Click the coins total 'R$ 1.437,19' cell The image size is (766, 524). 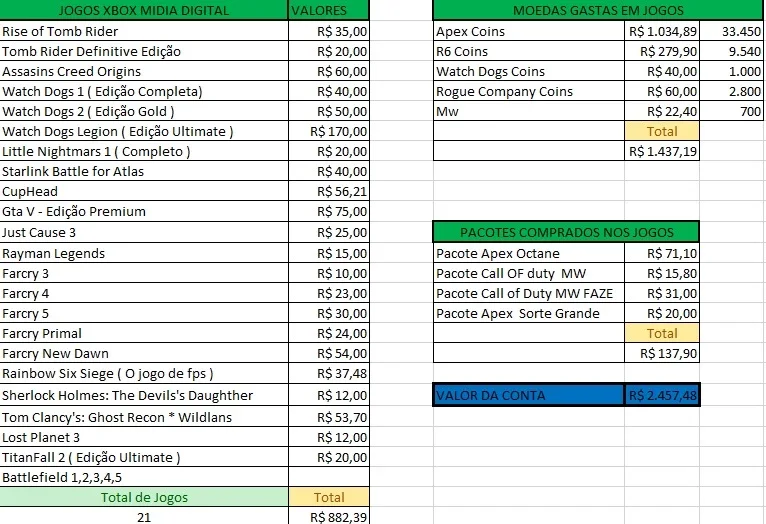[662, 151]
